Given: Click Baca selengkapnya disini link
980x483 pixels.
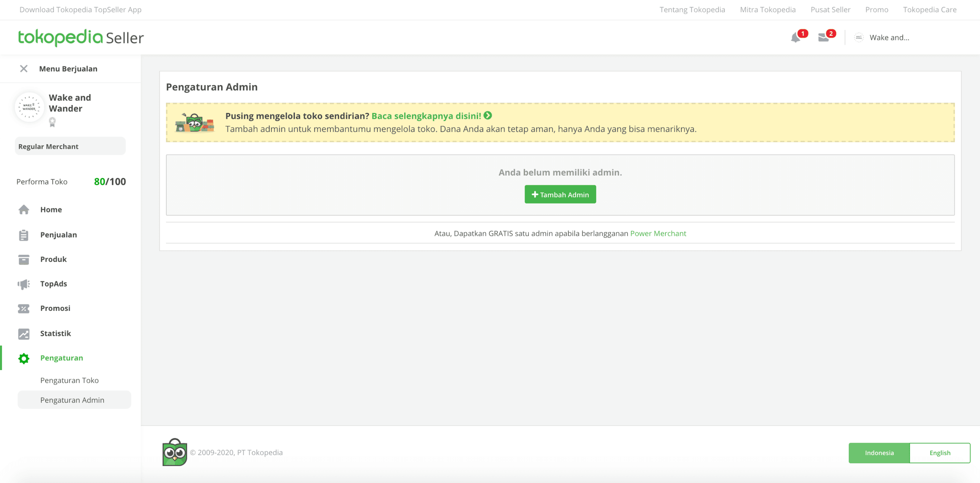Looking at the screenshot, I should coord(427,116).
